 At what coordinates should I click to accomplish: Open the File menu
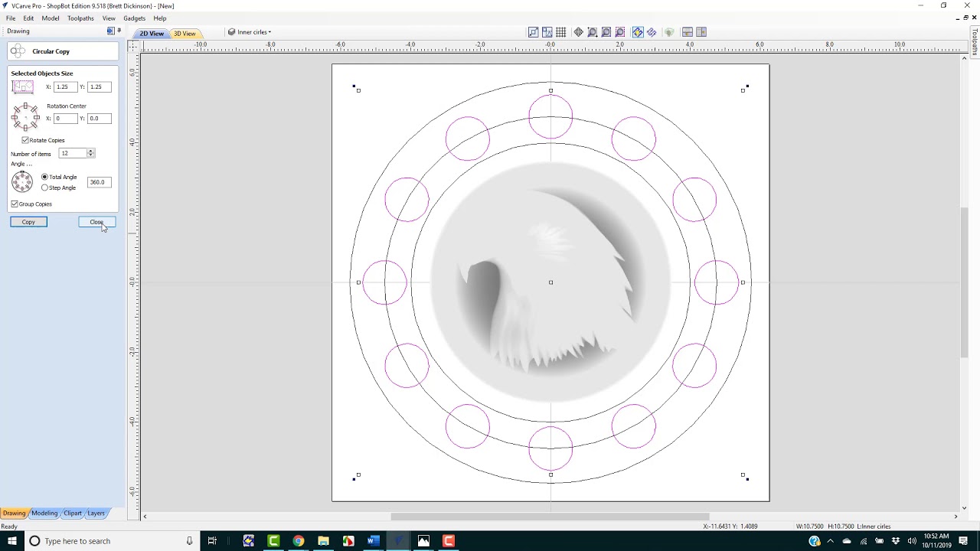pos(11,18)
